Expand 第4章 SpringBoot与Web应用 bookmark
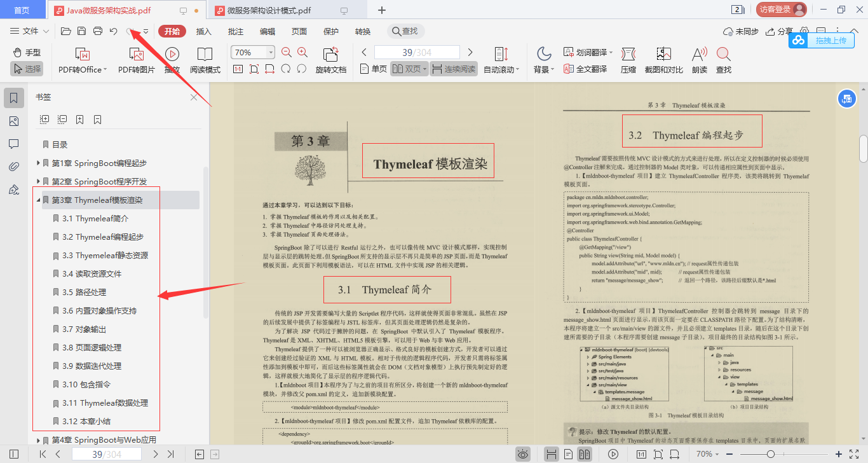This screenshot has width=868, height=463. (x=39, y=440)
